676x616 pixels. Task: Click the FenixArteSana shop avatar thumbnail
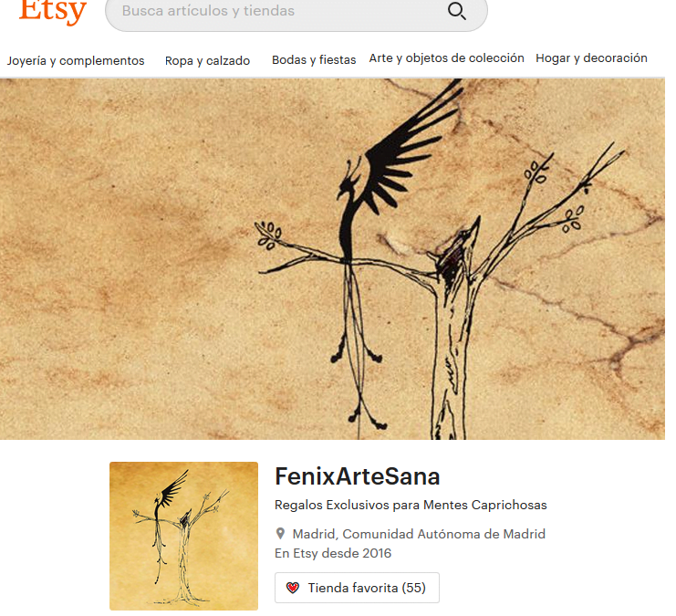pyautogui.click(x=183, y=536)
